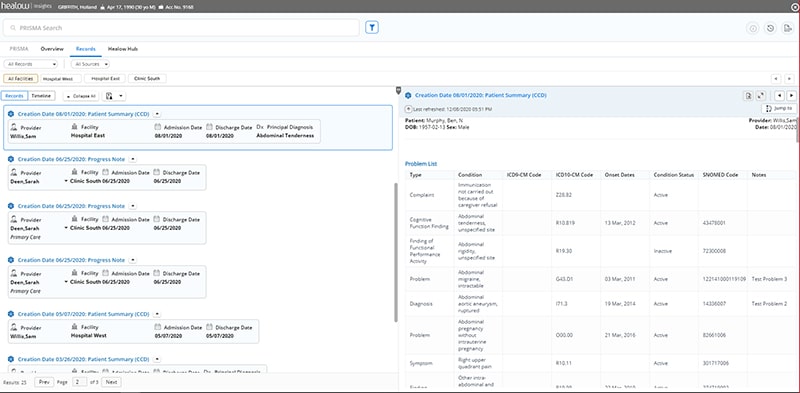800x393 pixels.
Task: Click the birthday icon before Apr 17, 1990
Action: tap(103, 7)
